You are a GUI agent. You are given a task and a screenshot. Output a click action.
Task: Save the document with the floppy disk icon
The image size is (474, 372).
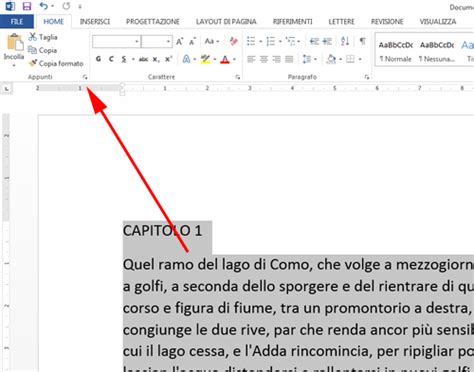(27, 6)
